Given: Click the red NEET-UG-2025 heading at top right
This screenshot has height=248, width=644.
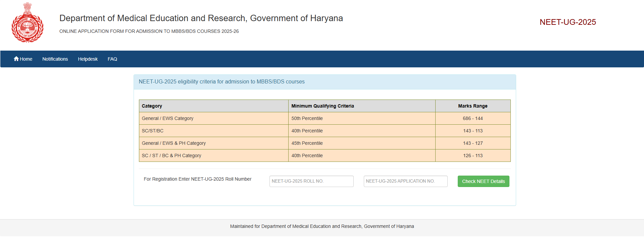Looking at the screenshot, I should pyautogui.click(x=567, y=22).
